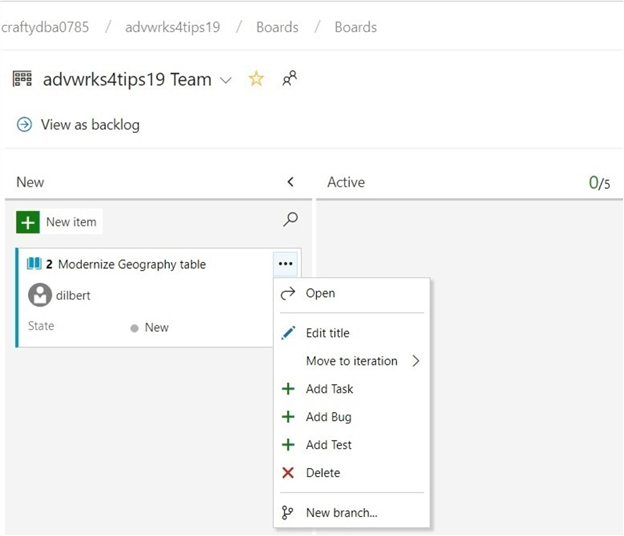This screenshot has width=624, height=536.
Task: Select Add Task menu entry
Action: [x=329, y=389]
